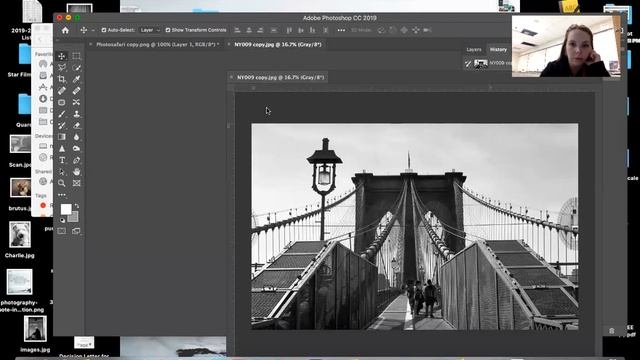The image size is (640, 360).
Task: Select the Polygonal Lasso tool
Action: pyautogui.click(x=62, y=67)
